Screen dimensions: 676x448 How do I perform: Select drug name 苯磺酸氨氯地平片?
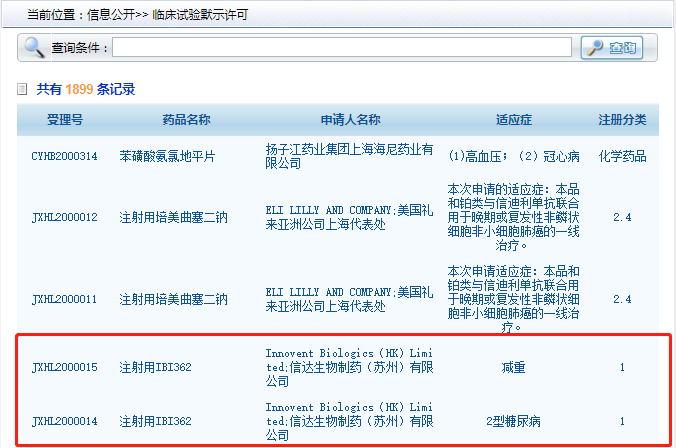coord(167,156)
